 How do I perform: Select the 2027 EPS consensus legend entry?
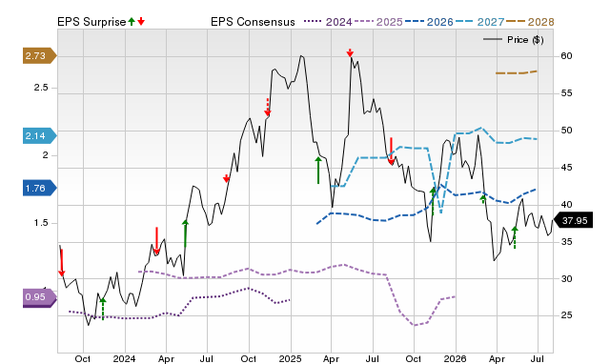[x=479, y=22]
